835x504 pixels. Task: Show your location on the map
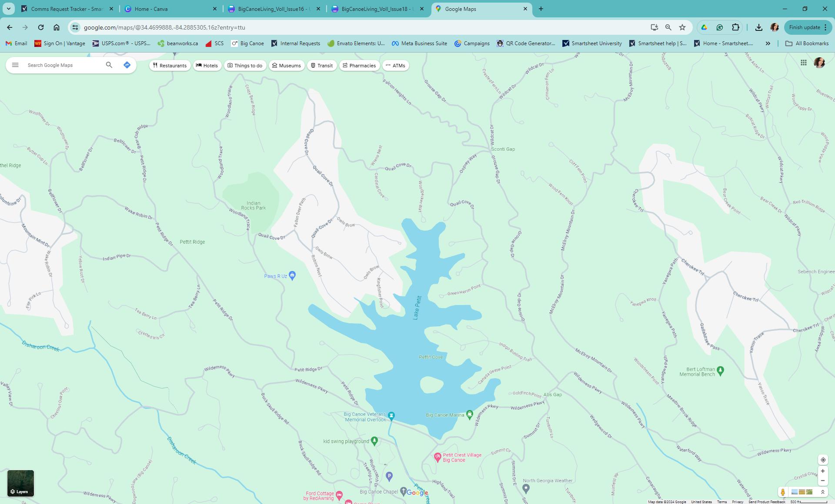[x=823, y=460]
